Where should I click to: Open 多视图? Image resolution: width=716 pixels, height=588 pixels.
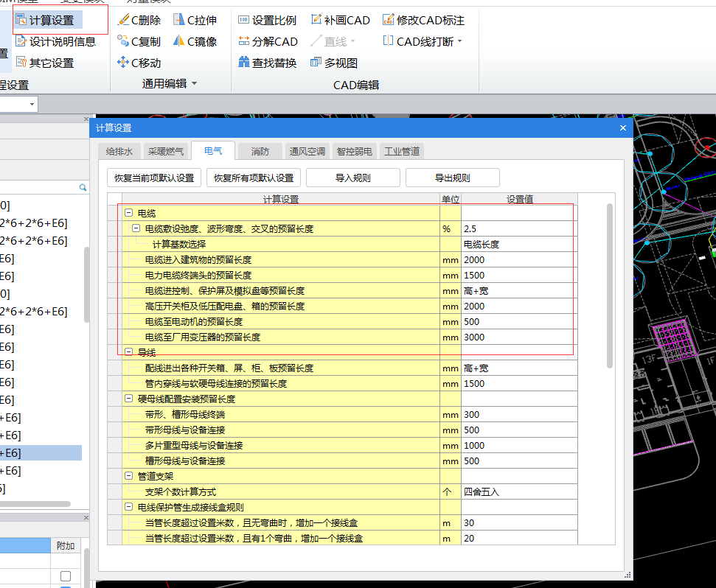pos(334,63)
